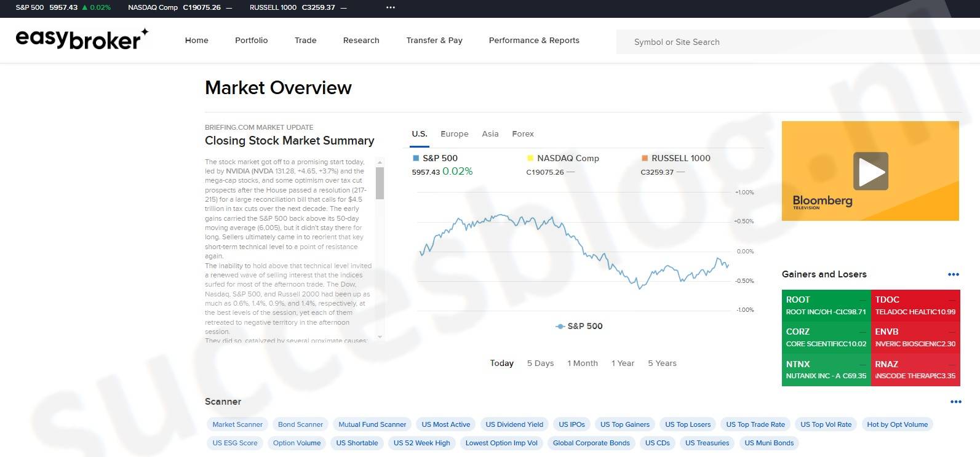Play the Bloomberg Television video
The image size is (980, 457).
pyautogui.click(x=870, y=171)
